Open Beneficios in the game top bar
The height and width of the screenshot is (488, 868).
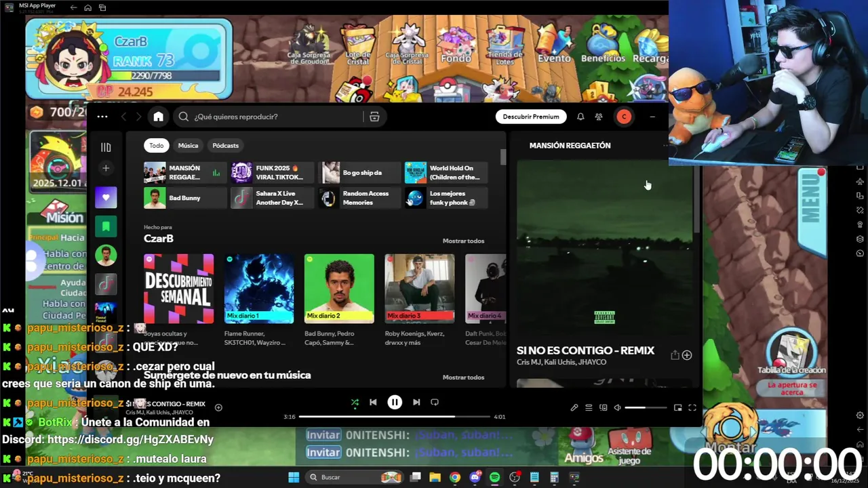603,45
